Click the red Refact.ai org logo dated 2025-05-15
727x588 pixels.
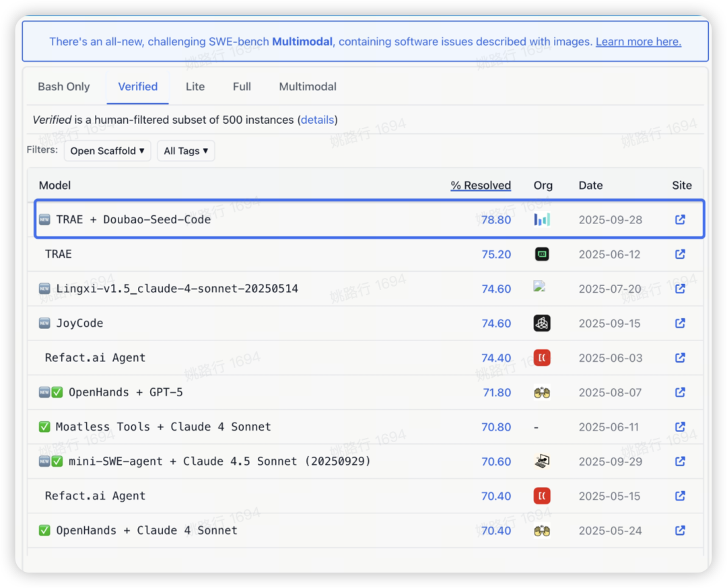541,496
